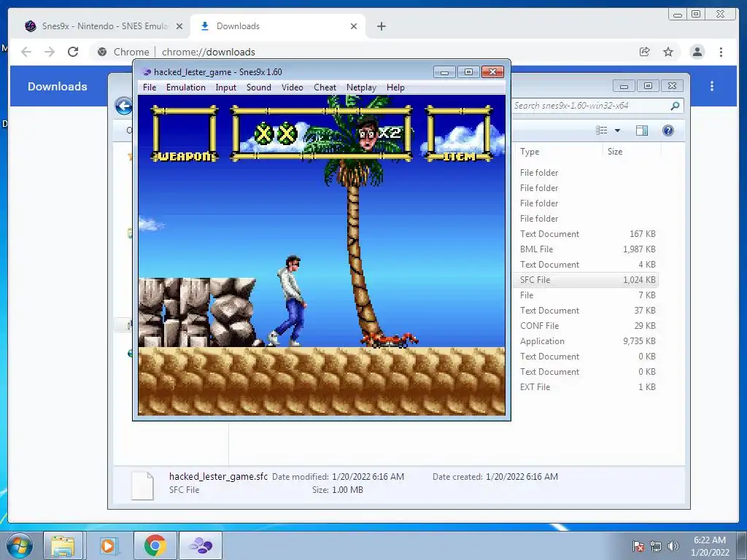The height and width of the screenshot is (560, 747).
Task: Close the Downloads browser tab
Action: pos(354,26)
